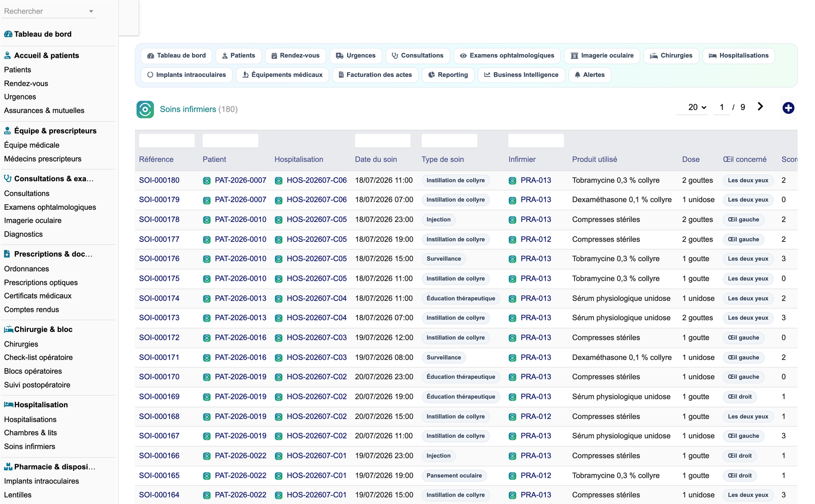Click the Soins infirmiers module icon
Screen dimensions: 815x504
pyautogui.click(x=145, y=109)
